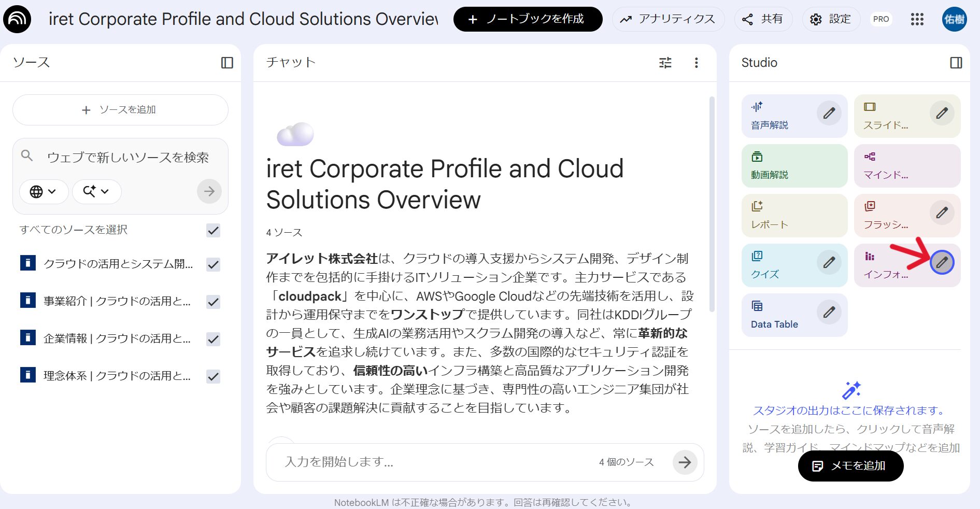The height and width of the screenshot is (509, 980).
Task: Click the pencil on the Data Table tile
Action: [829, 313]
